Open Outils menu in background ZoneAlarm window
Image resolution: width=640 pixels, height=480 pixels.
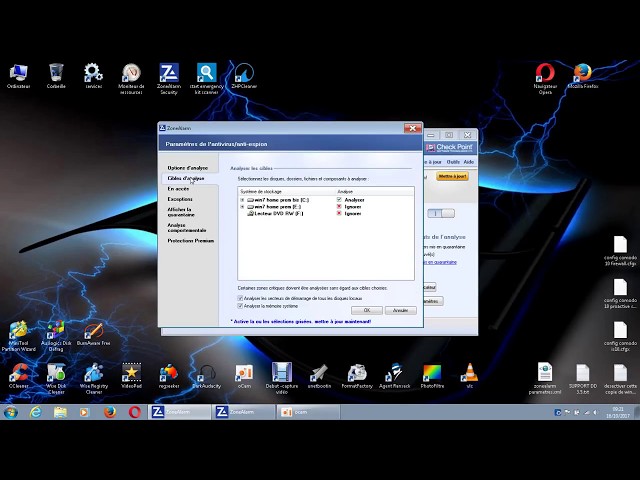pyautogui.click(x=453, y=162)
